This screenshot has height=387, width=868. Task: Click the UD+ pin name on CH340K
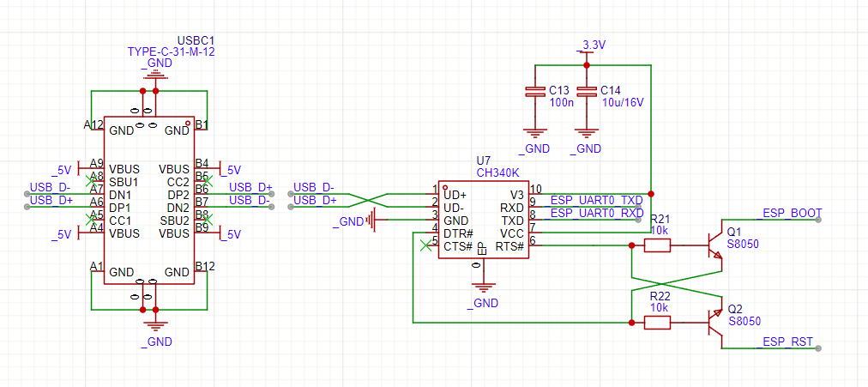click(454, 195)
